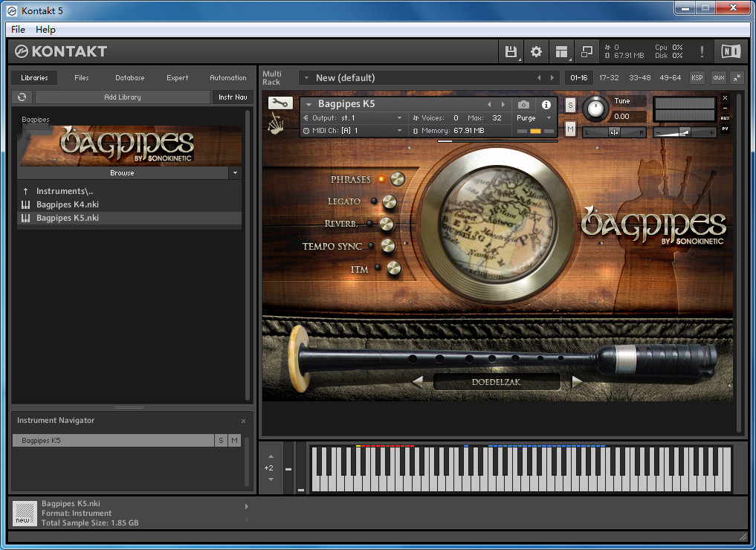
Task: Show rack page 33-48
Action: click(x=640, y=77)
